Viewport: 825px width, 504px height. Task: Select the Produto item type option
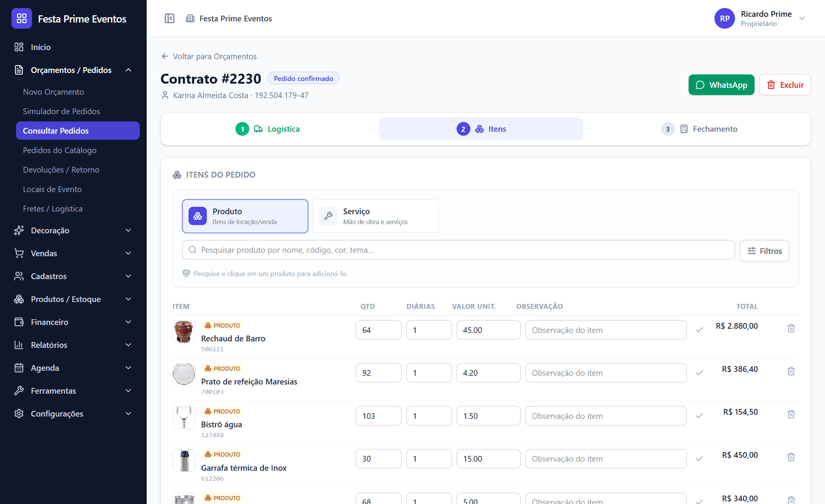[245, 216]
